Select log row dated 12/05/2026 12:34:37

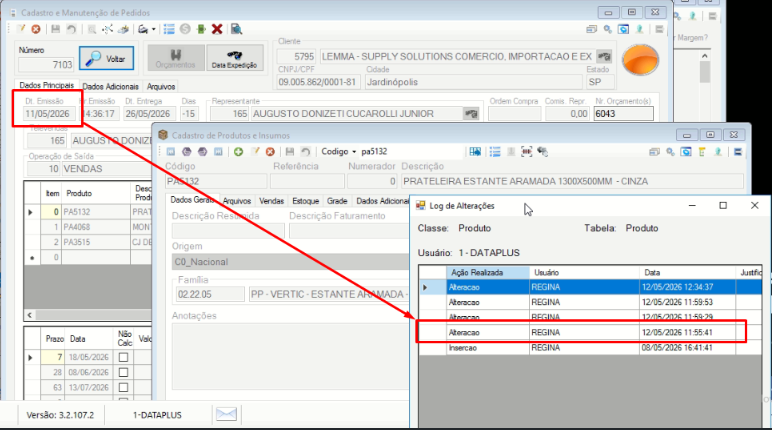click(590, 287)
